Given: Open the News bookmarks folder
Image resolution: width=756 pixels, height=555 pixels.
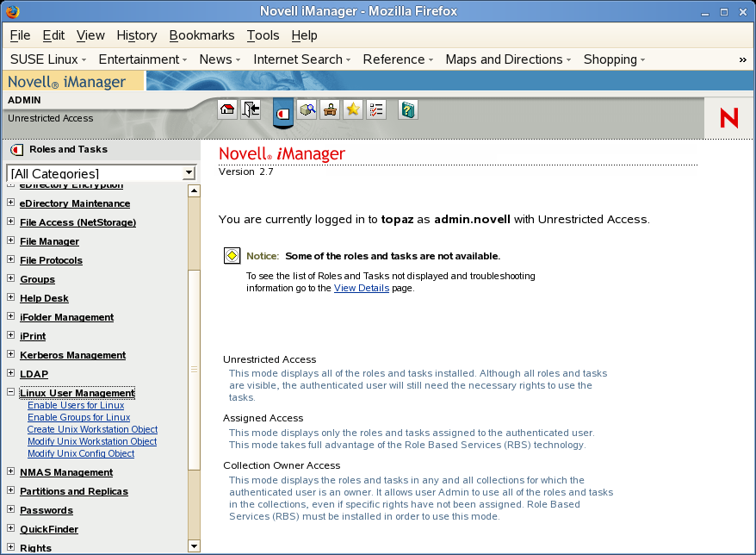Looking at the screenshot, I should pyautogui.click(x=220, y=59).
